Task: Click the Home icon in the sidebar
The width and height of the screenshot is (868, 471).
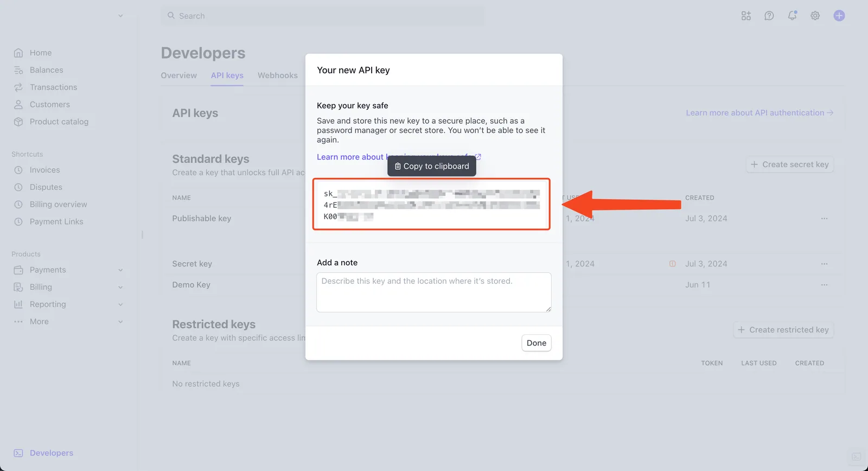Action: 18,53
